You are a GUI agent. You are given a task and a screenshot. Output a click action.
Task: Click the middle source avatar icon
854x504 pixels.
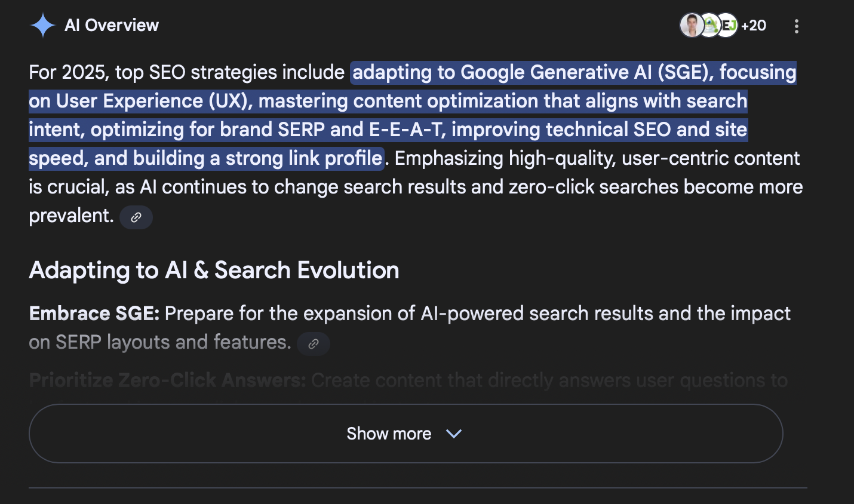(709, 26)
